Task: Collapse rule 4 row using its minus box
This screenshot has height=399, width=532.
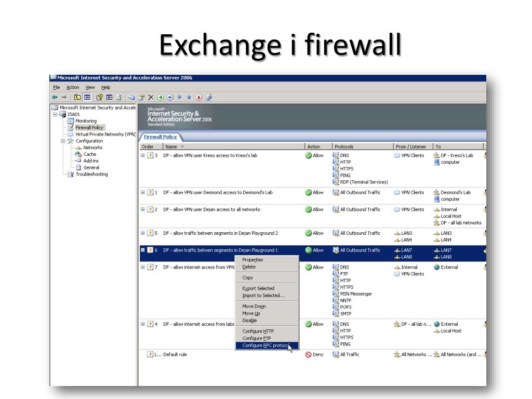Action: click(x=143, y=324)
